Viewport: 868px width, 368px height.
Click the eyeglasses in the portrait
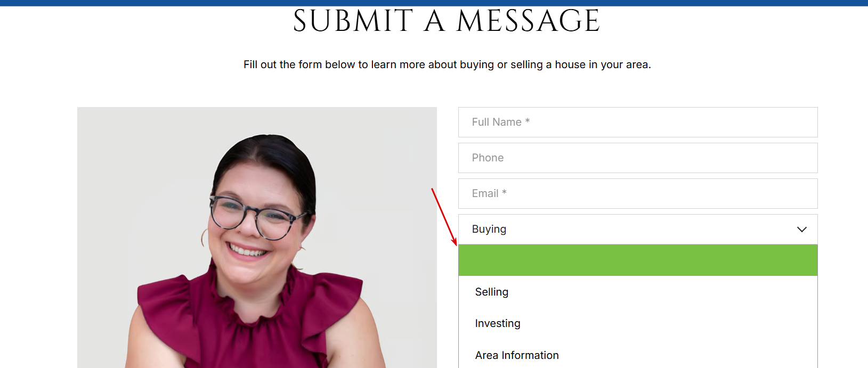coord(257,217)
